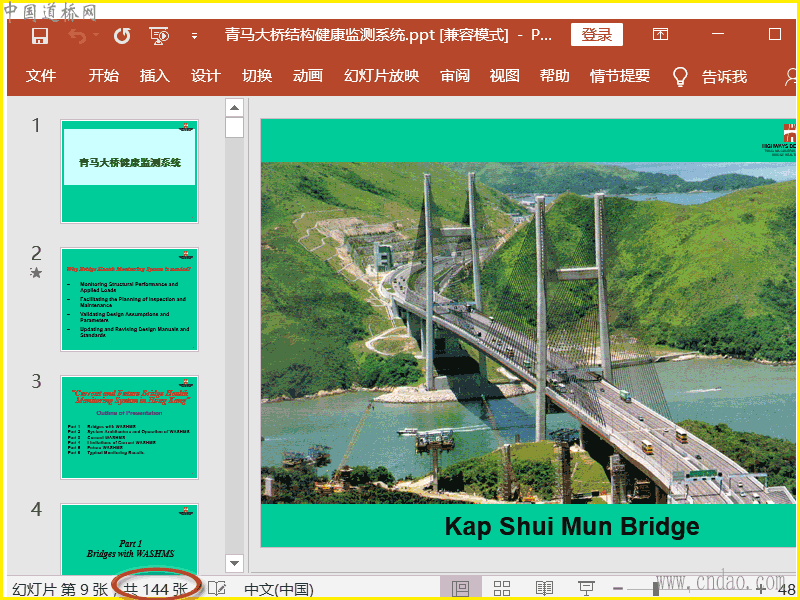Viewport: 800px width, 600px height.
Task: Customize the Quick Access Toolbar dropdown
Action: (x=194, y=36)
